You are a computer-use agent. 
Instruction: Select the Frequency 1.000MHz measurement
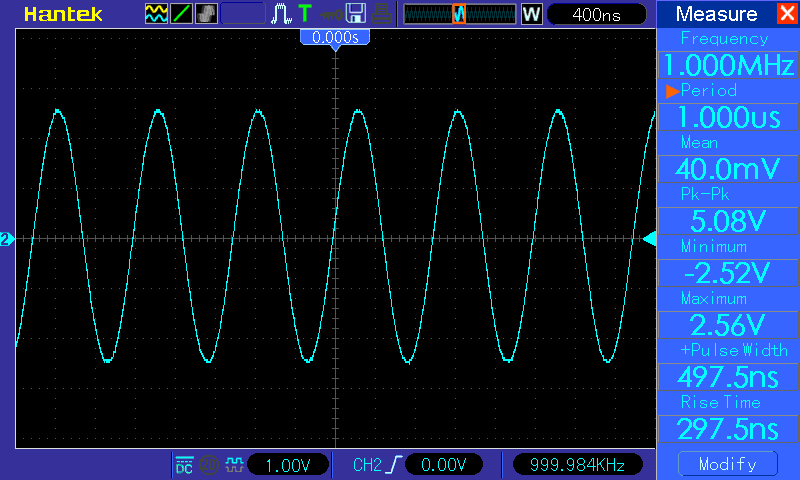tap(728, 65)
